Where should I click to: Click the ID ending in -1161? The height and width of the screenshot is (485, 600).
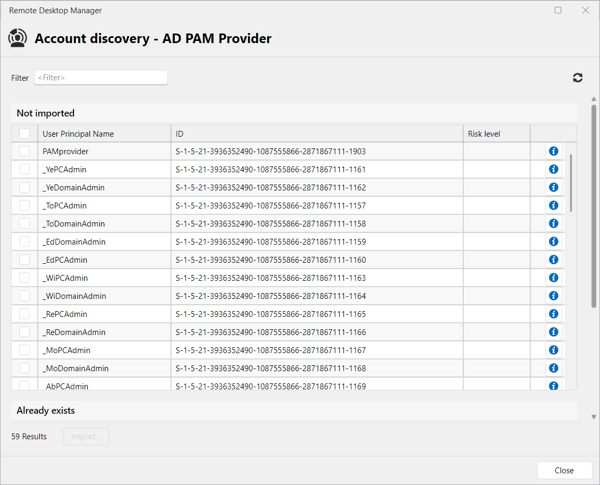[x=271, y=170]
